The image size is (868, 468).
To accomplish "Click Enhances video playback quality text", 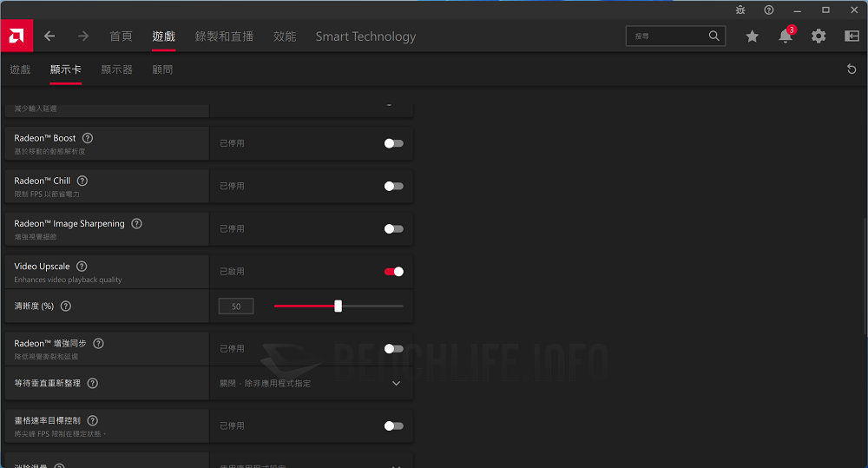I will tap(68, 280).
